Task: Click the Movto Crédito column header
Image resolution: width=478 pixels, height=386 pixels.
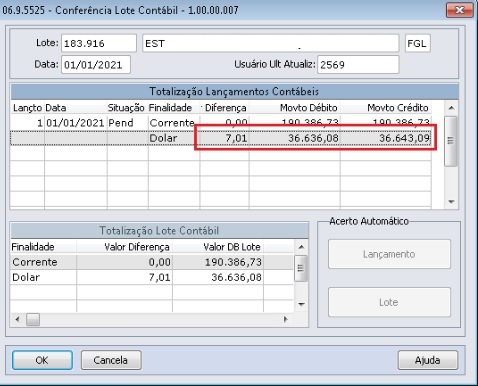Action: pyautogui.click(x=398, y=108)
